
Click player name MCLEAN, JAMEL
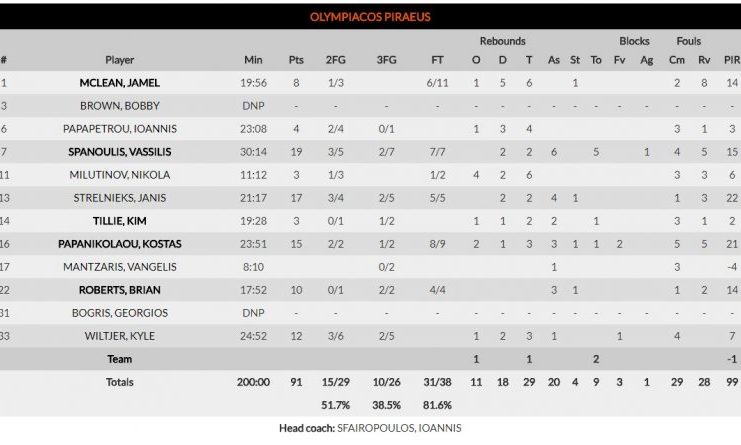tap(119, 83)
